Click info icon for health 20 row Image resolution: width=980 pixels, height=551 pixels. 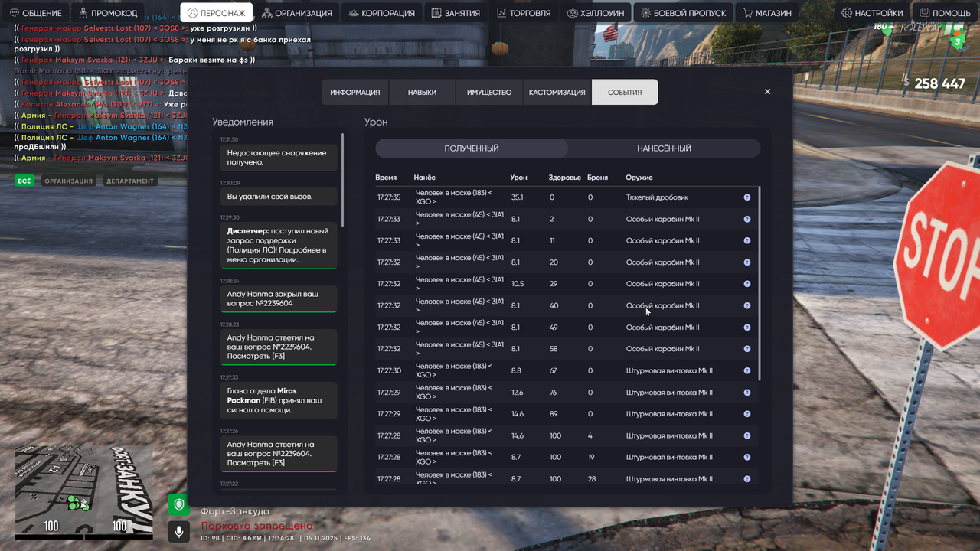coord(747,262)
